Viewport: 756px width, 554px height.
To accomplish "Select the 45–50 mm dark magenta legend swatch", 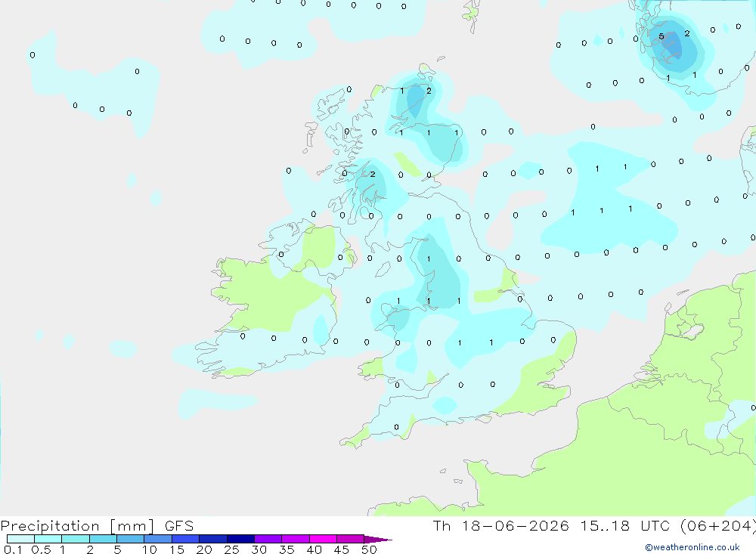I will point(350,539).
